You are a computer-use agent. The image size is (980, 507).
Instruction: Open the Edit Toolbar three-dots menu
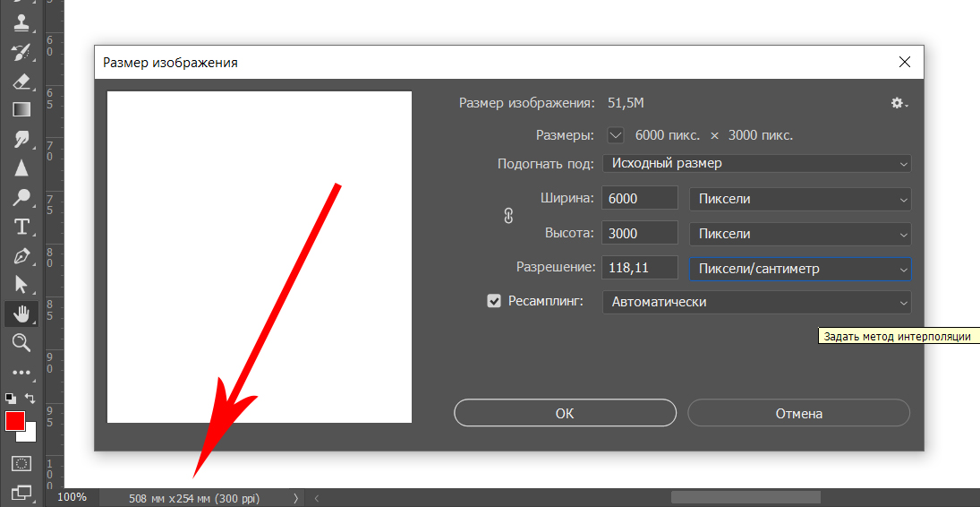21,373
